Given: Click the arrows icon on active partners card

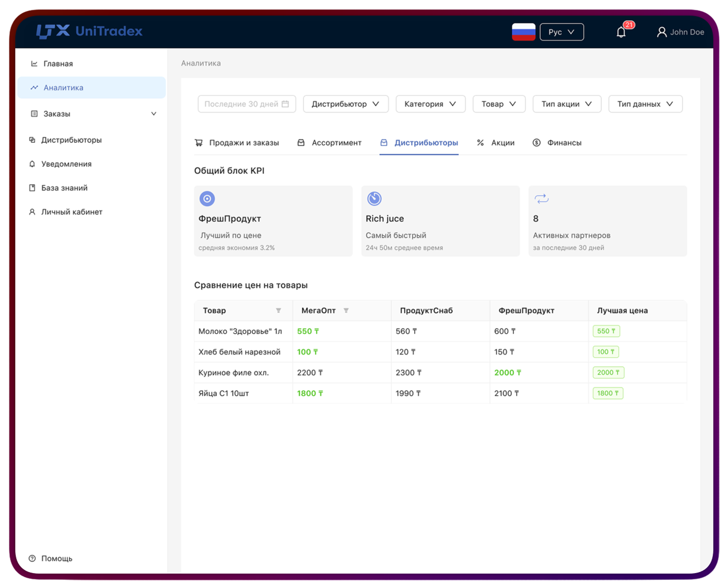Looking at the screenshot, I should (x=541, y=198).
